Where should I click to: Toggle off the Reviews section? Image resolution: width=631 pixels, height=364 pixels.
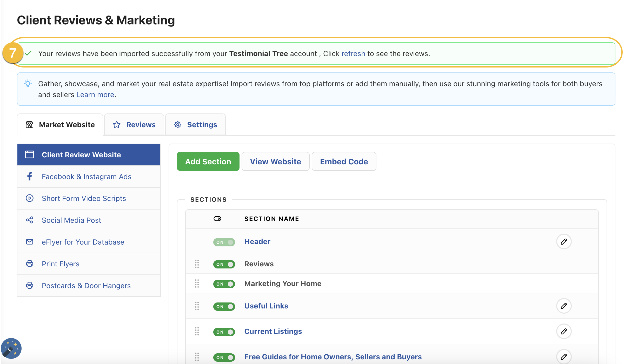click(x=224, y=264)
